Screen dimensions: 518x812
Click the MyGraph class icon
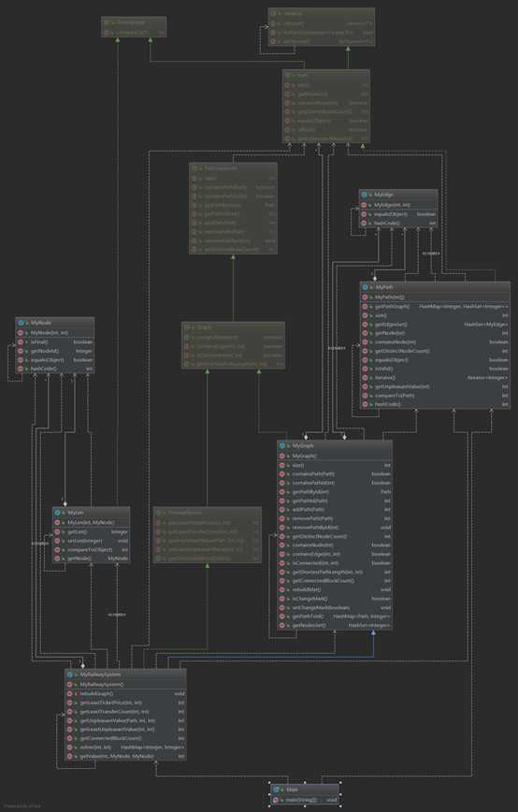click(282, 446)
